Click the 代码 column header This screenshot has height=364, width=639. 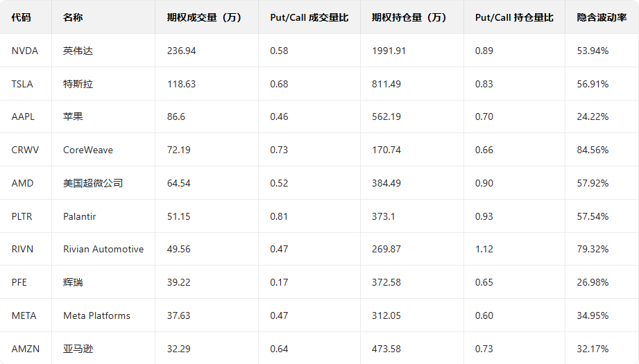[22, 17]
